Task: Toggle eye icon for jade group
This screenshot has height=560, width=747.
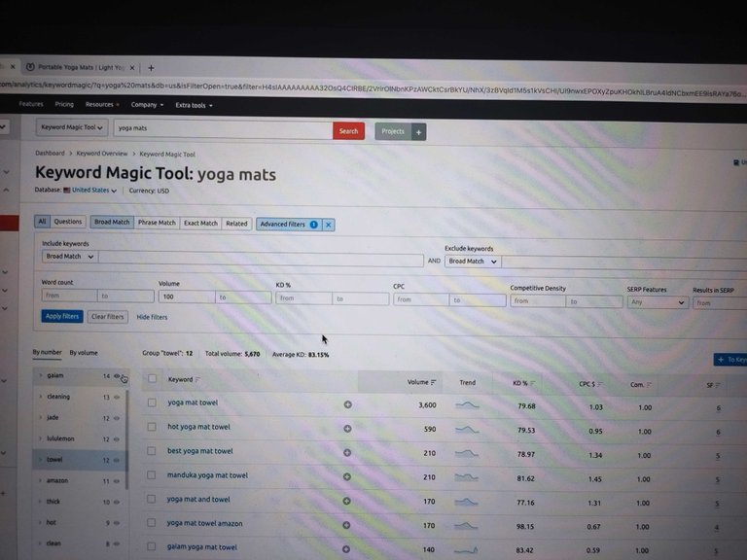Action: point(117,418)
